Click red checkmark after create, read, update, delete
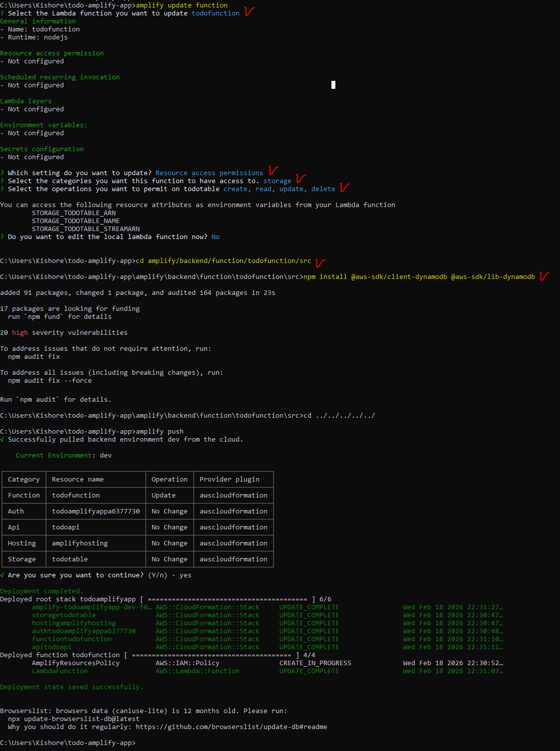This screenshot has width=560, height=751. coord(344,188)
